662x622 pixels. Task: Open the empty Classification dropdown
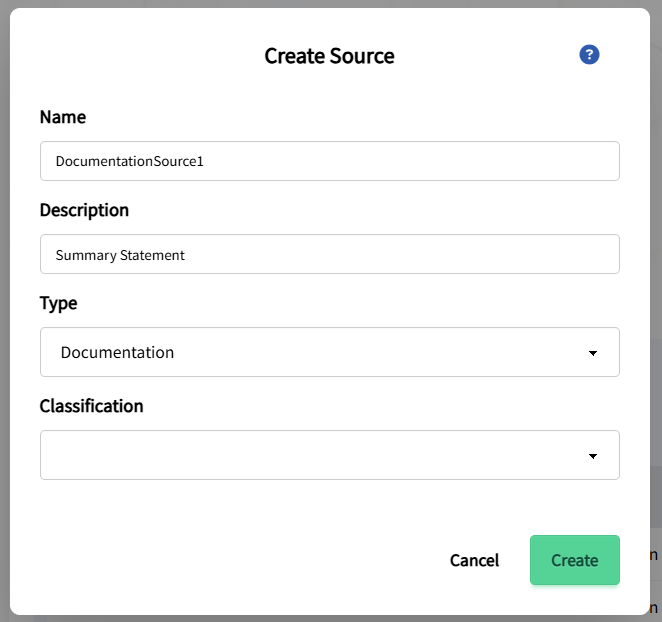[x=330, y=455]
